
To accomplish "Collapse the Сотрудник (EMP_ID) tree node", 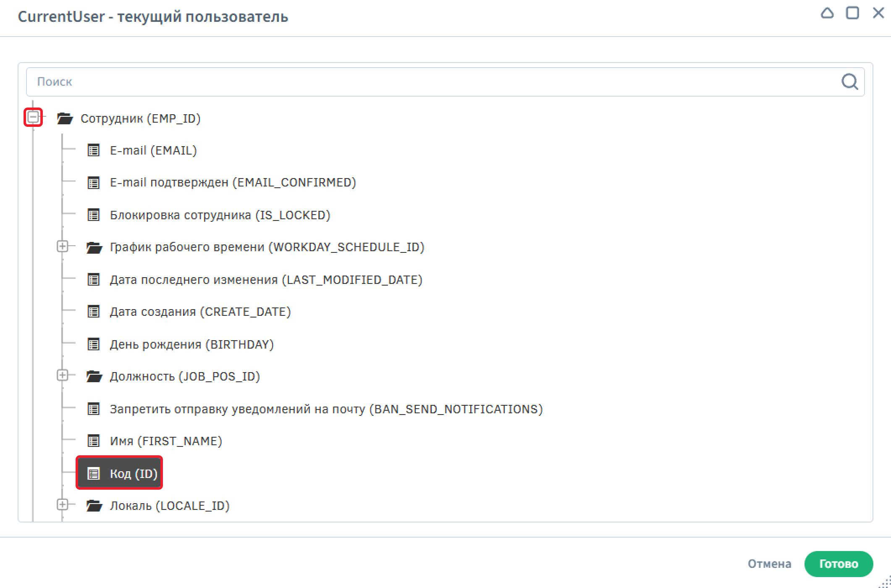I will 33,117.
